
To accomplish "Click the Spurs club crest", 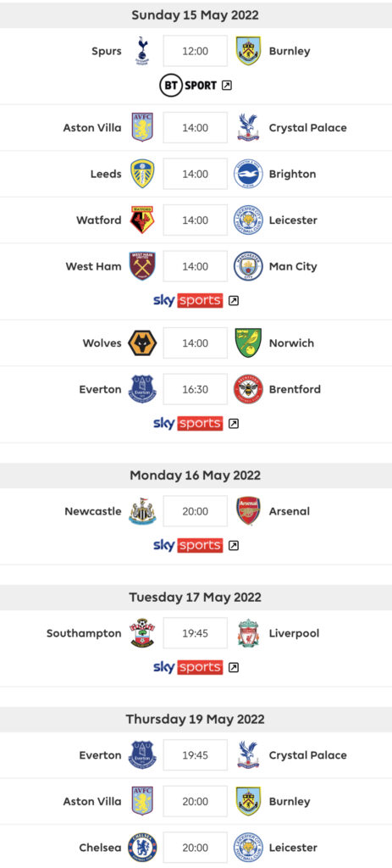I will click(142, 51).
